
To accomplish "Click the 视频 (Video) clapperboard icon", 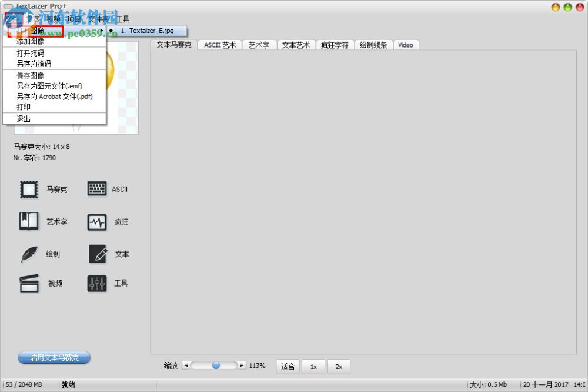I will click(28, 283).
